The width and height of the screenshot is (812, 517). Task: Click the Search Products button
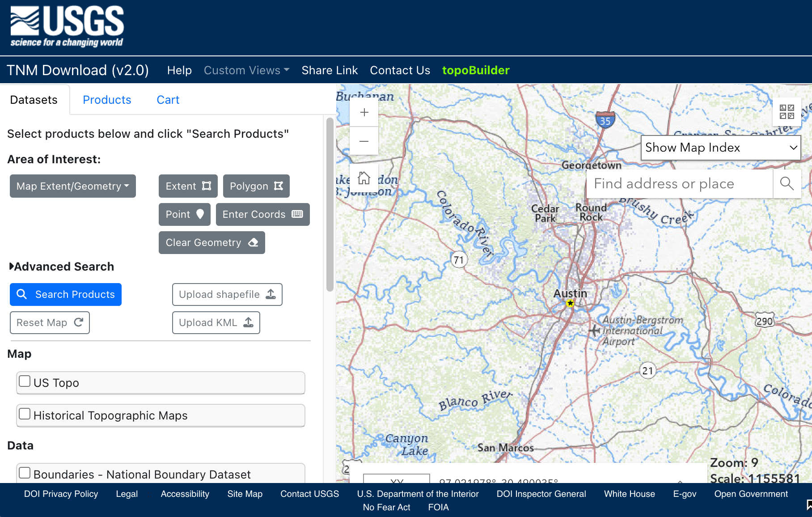click(65, 294)
